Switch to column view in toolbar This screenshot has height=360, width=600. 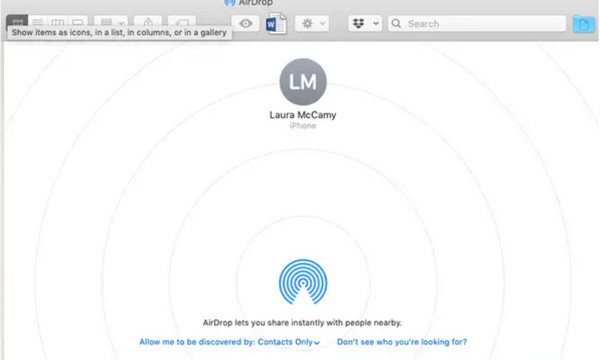coord(57,21)
